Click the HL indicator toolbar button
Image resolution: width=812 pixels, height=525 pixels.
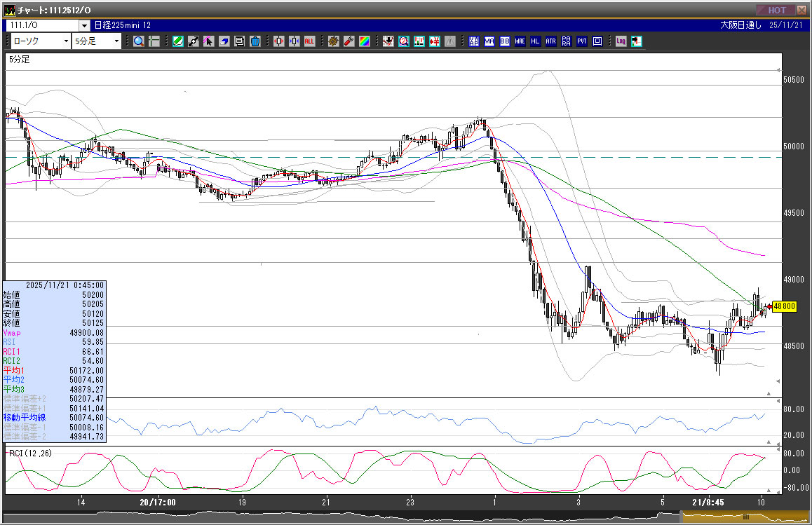coord(535,41)
